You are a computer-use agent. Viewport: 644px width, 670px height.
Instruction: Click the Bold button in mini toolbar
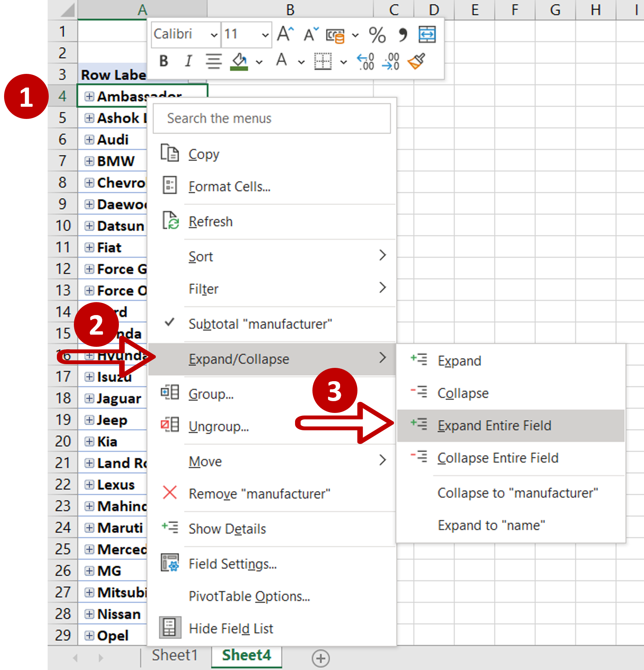pos(164,61)
